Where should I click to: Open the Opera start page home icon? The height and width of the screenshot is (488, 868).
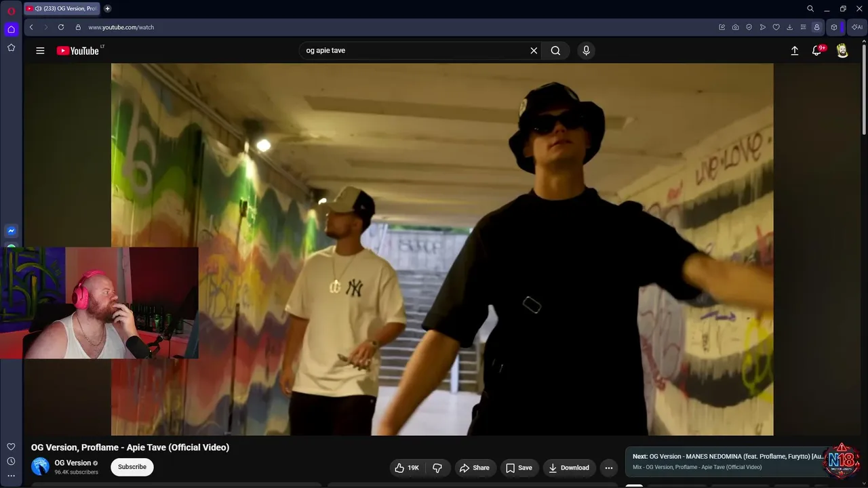point(11,29)
